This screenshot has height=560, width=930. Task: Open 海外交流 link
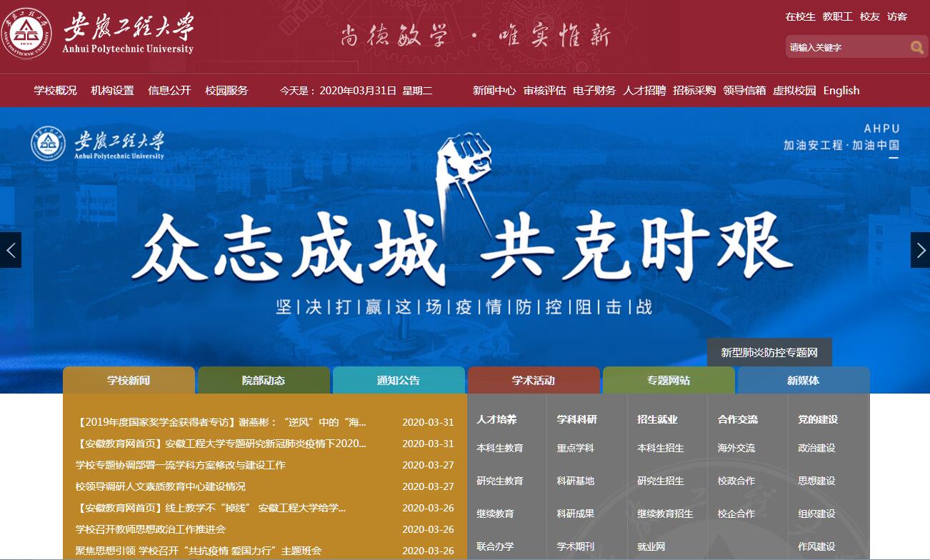736,448
